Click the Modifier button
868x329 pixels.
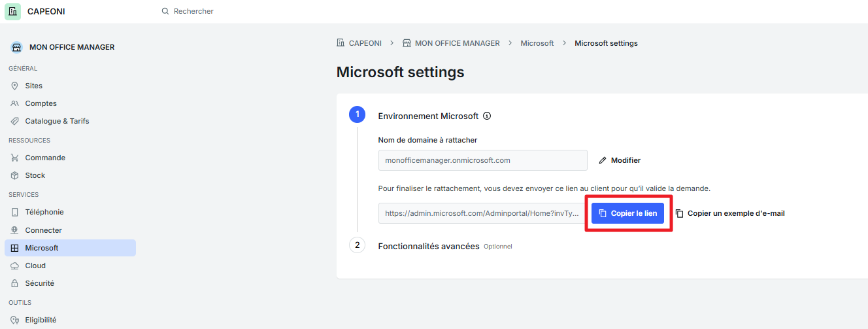620,160
